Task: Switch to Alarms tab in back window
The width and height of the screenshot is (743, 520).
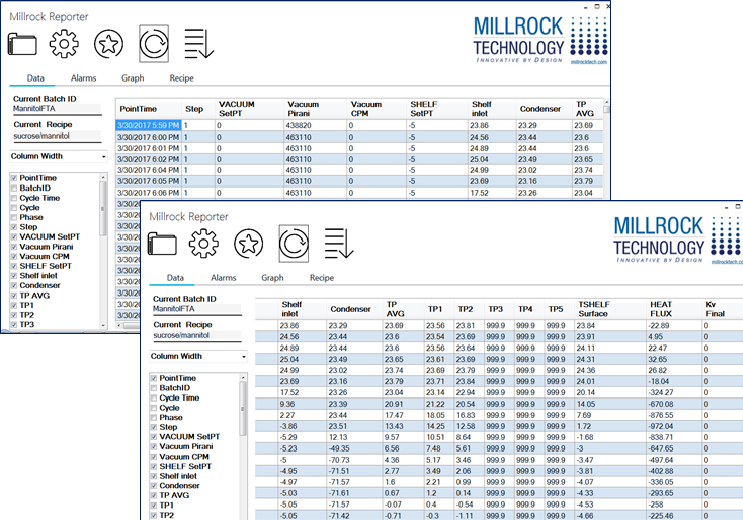Action: [x=83, y=78]
